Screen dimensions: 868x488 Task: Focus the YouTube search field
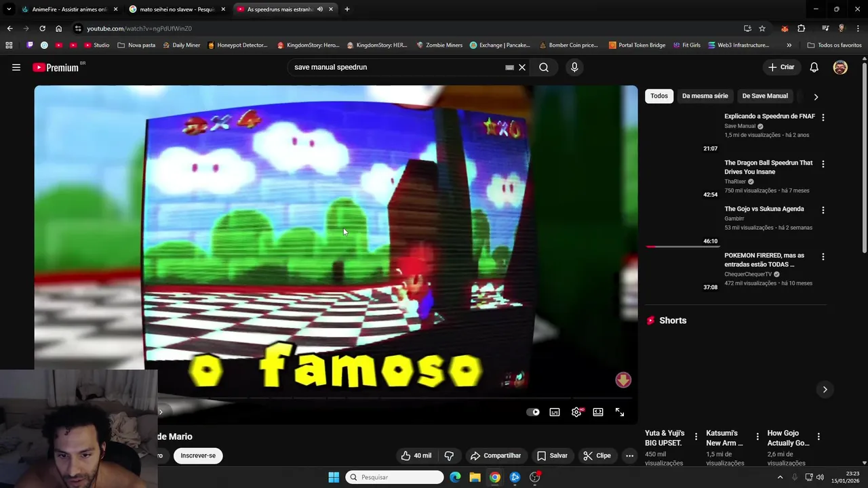tap(397, 67)
